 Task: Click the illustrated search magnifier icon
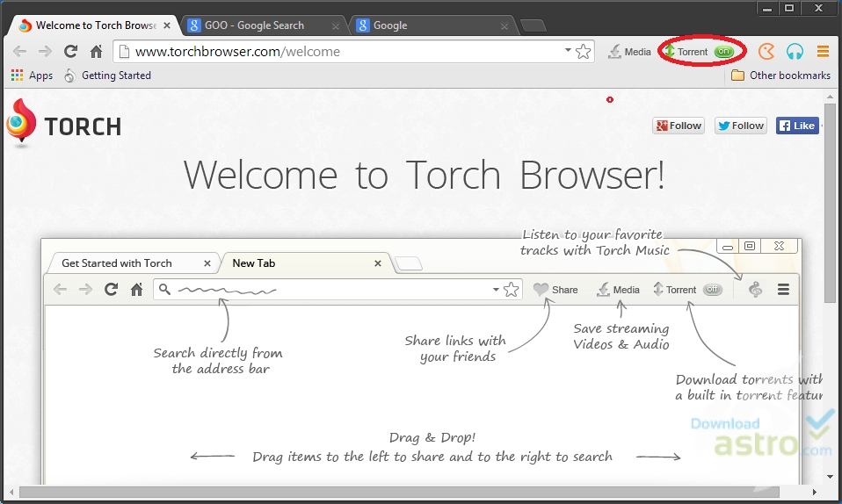click(165, 289)
